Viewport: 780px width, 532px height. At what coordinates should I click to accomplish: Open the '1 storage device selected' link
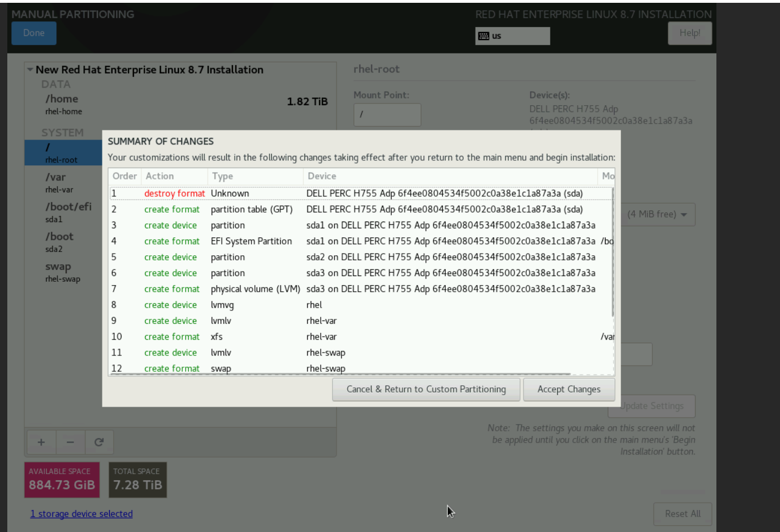tap(81, 513)
